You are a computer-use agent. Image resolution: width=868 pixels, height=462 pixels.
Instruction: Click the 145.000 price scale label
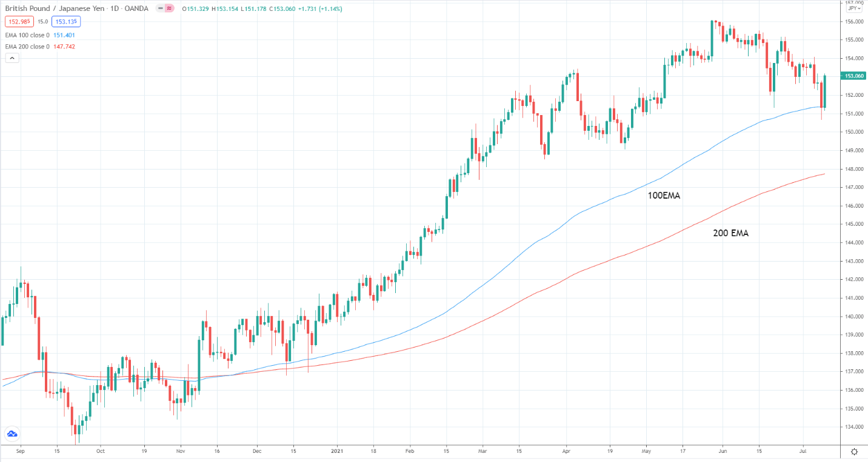853,224
